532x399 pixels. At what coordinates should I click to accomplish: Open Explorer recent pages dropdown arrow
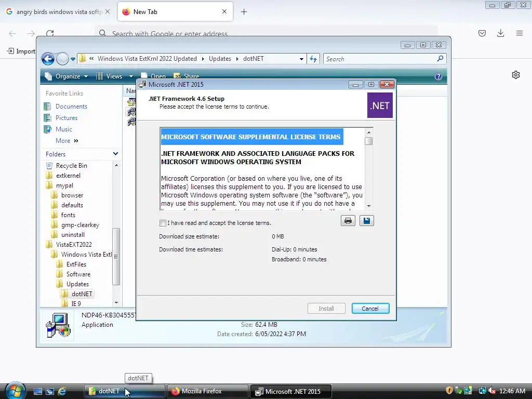[73, 59]
